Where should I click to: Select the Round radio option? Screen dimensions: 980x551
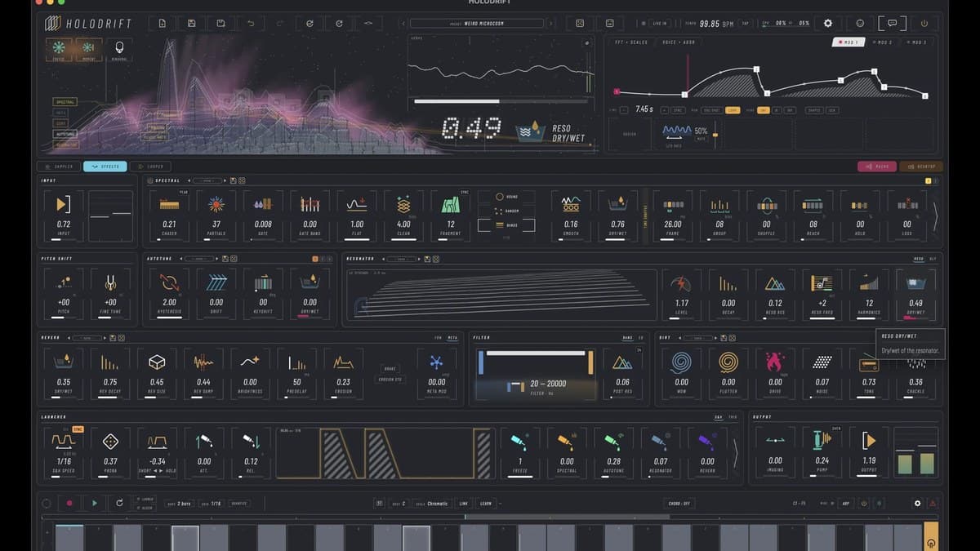coord(506,198)
